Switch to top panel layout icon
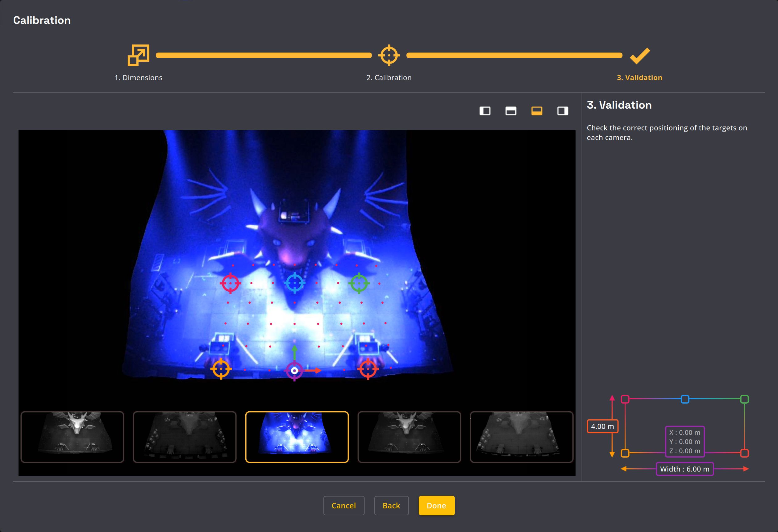Screen dimensions: 778x532 [510, 111]
